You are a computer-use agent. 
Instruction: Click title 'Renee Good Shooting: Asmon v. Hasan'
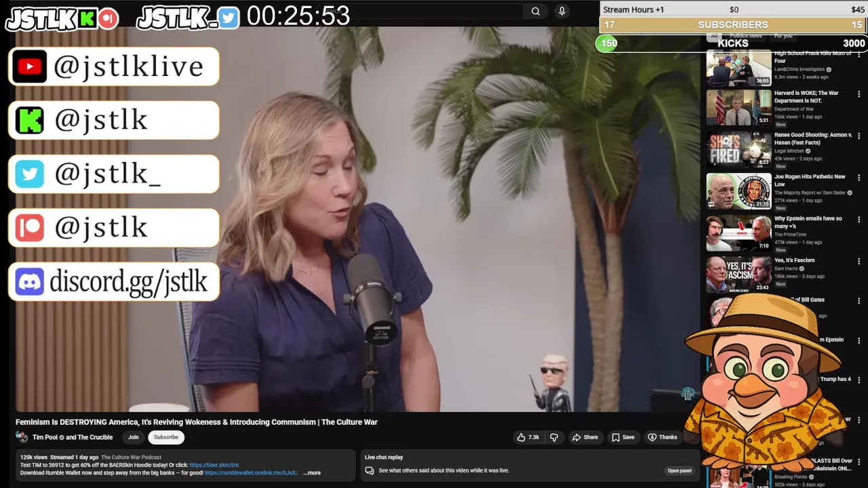coord(813,138)
